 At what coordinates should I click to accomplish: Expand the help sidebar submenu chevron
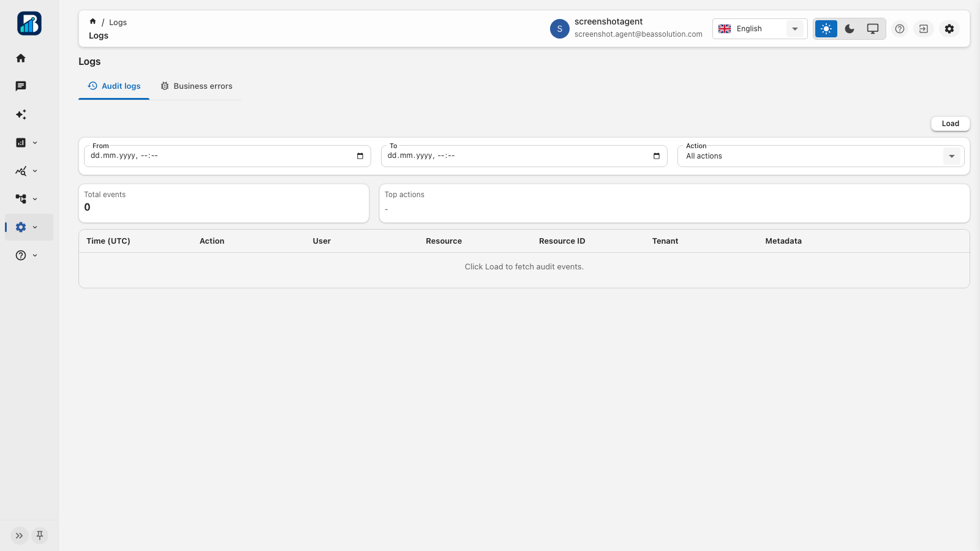point(35,255)
